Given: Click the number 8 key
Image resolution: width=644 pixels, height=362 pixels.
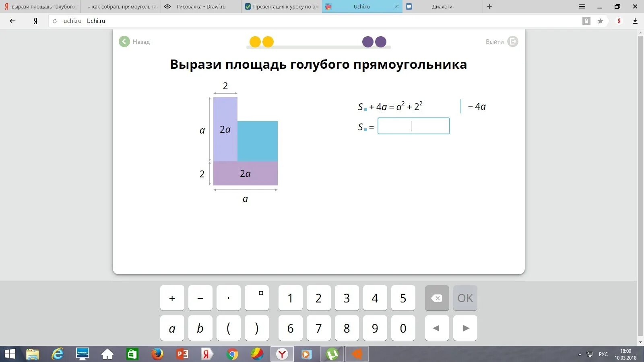Looking at the screenshot, I should pyautogui.click(x=347, y=328).
